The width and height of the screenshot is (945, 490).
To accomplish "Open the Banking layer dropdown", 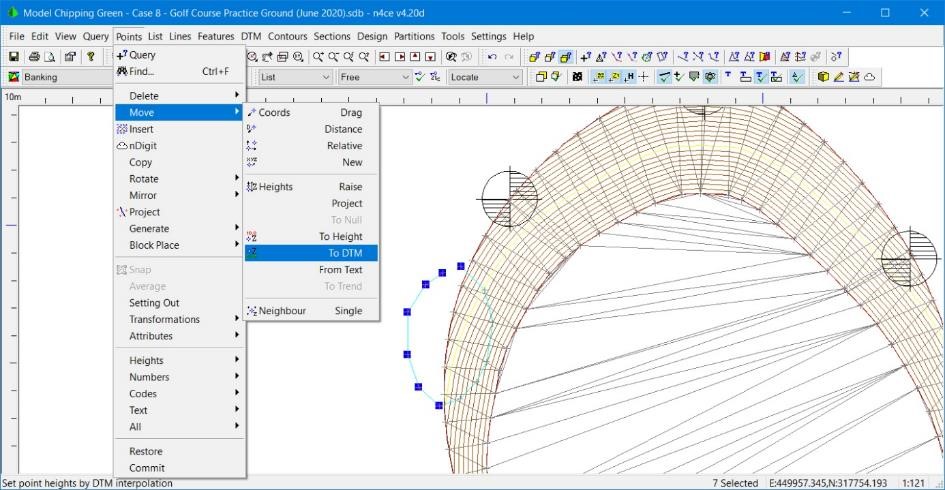I will [x=66, y=77].
